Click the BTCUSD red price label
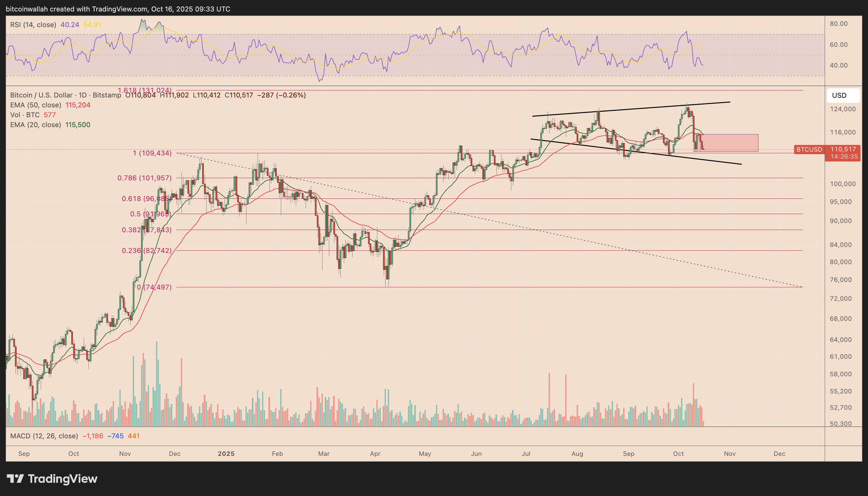Image resolution: width=868 pixels, height=496 pixels. pyautogui.click(x=809, y=149)
